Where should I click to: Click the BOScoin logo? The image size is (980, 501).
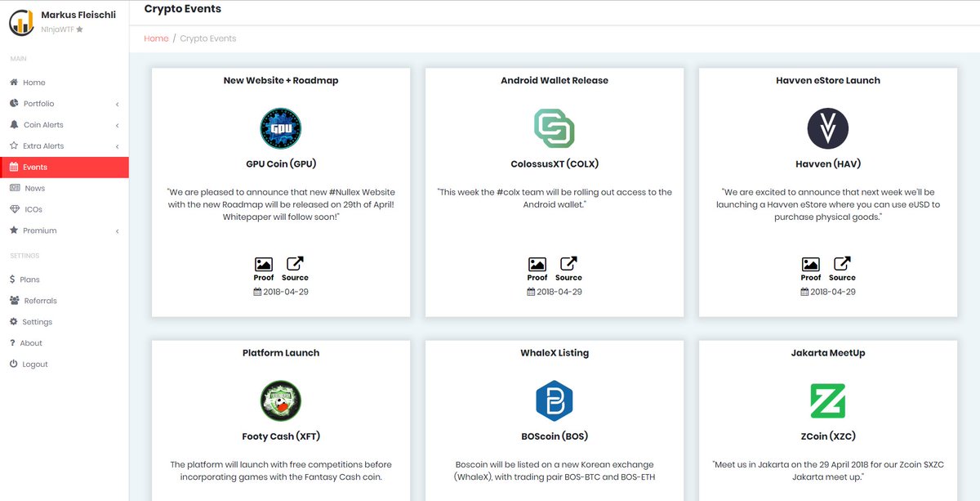tap(555, 401)
